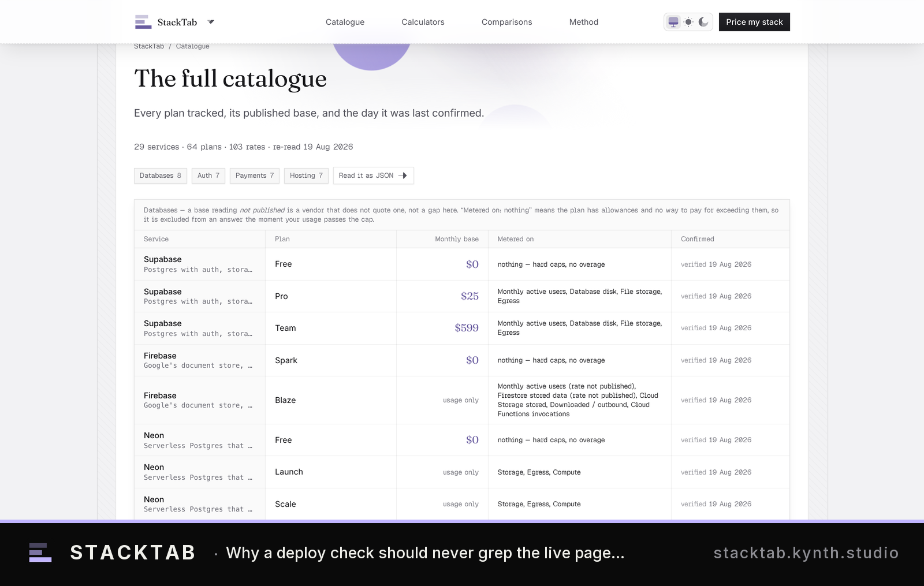Select Supabase in the Free plan row
924x586 pixels.
pyautogui.click(x=163, y=259)
